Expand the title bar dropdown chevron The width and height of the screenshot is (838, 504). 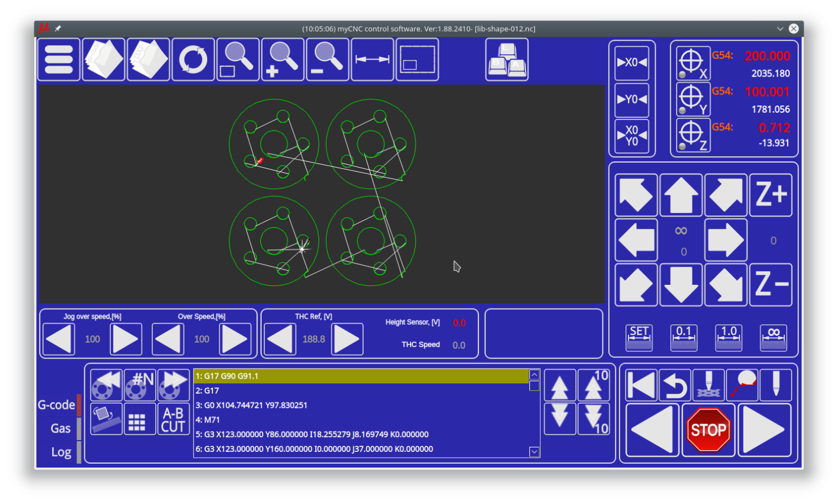780,28
